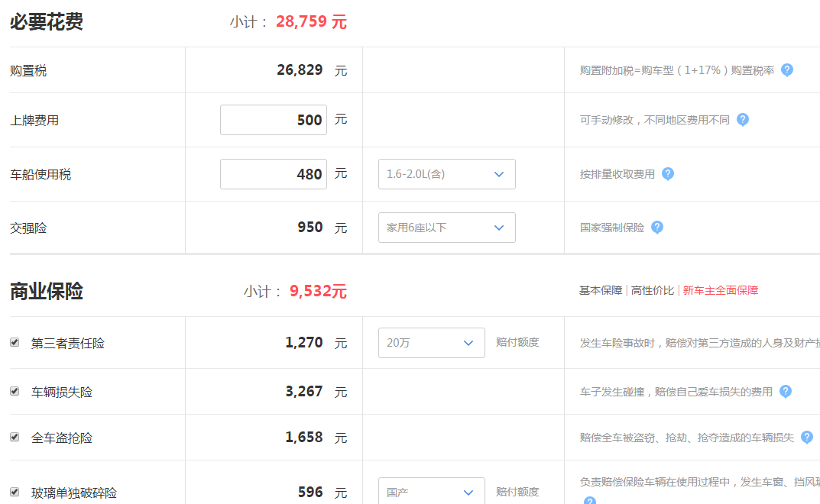Click the 车辆损失险 label

[x=62, y=392]
